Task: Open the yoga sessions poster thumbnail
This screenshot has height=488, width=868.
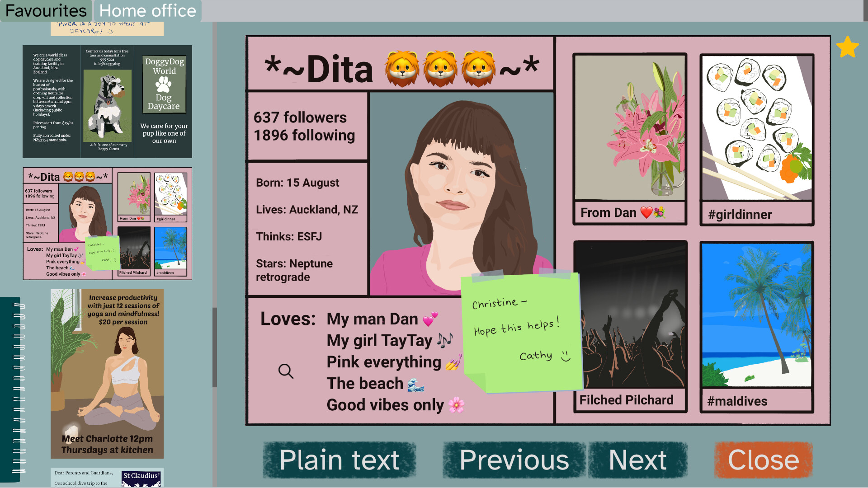Action: coord(107,374)
